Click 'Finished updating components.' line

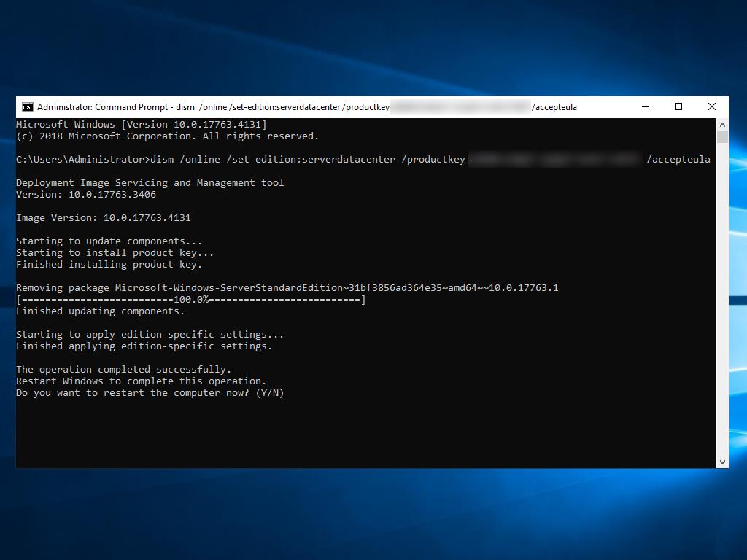[x=101, y=311]
